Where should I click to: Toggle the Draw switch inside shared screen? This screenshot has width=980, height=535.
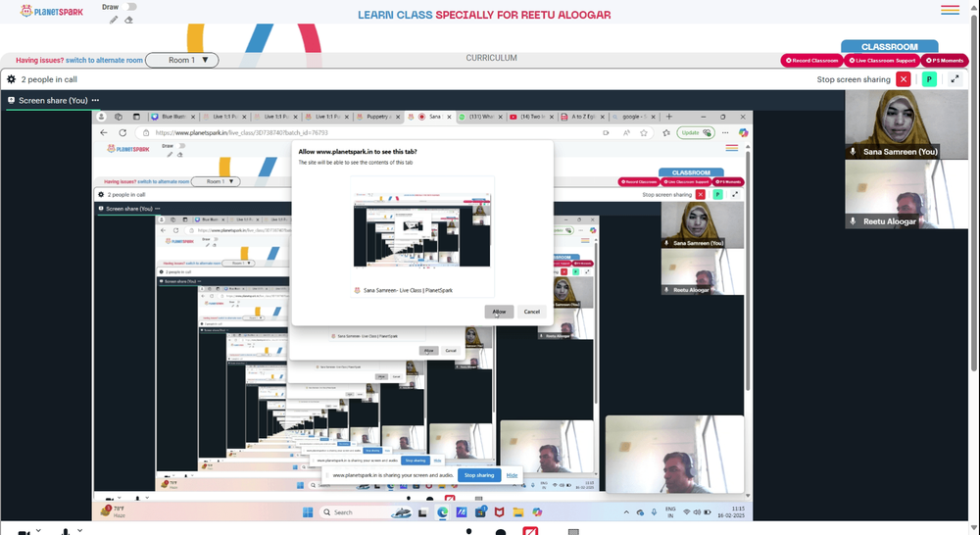pos(181,146)
